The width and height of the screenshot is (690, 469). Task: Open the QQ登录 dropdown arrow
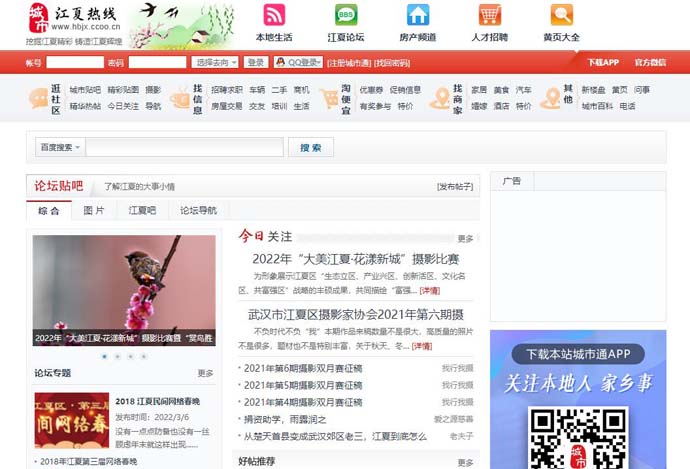(x=320, y=62)
